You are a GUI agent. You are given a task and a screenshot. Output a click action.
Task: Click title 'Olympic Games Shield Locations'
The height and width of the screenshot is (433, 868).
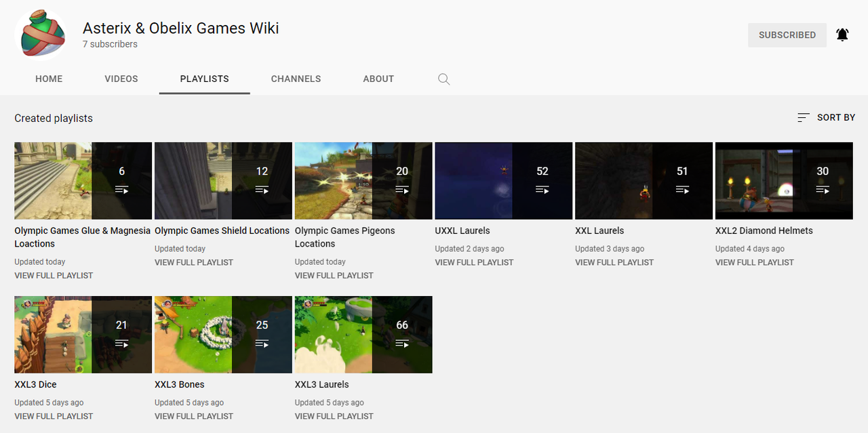click(222, 231)
